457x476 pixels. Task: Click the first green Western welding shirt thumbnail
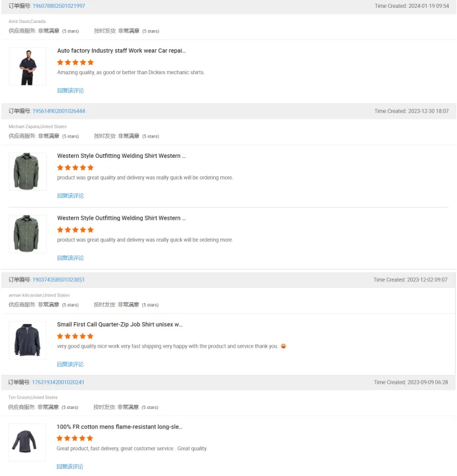pyautogui.click(x=28, y=172)
